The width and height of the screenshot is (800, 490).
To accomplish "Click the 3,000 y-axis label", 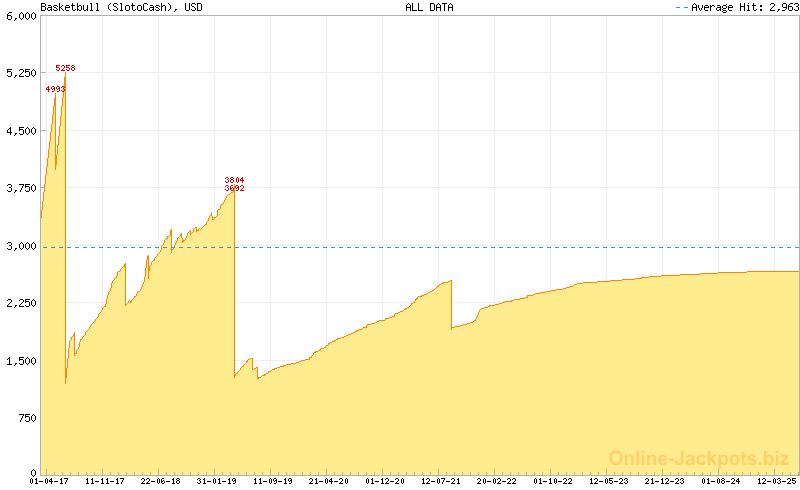I will [x=20, y=246].
